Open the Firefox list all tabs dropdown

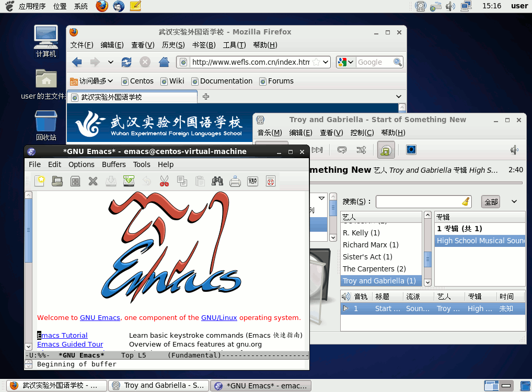[399, 97]
